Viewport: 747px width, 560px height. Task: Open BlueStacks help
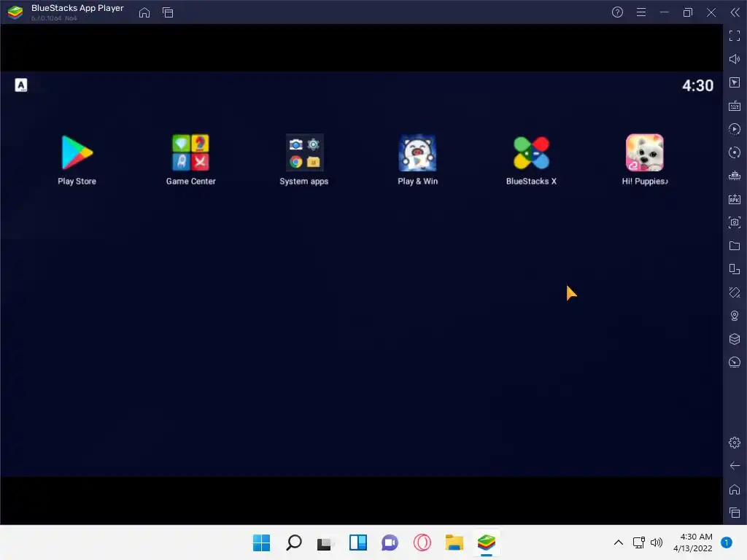(x=617, y=12)
